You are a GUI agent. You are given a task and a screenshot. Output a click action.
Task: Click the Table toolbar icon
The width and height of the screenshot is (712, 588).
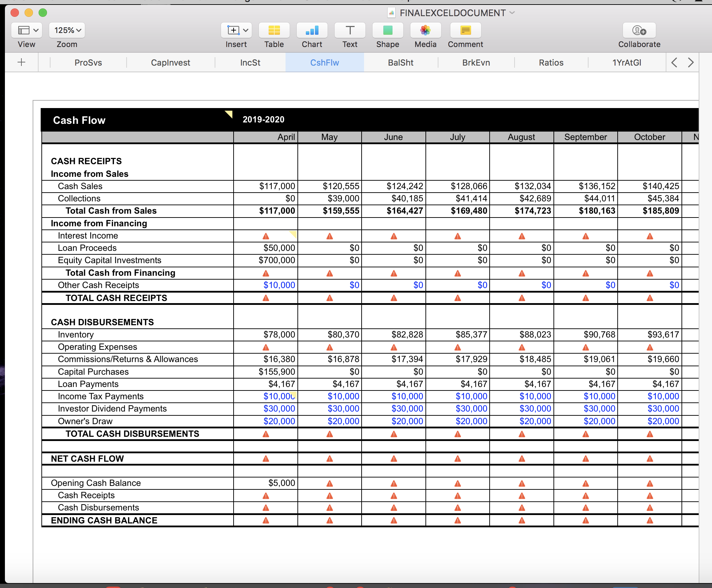(x=274, y=30)
